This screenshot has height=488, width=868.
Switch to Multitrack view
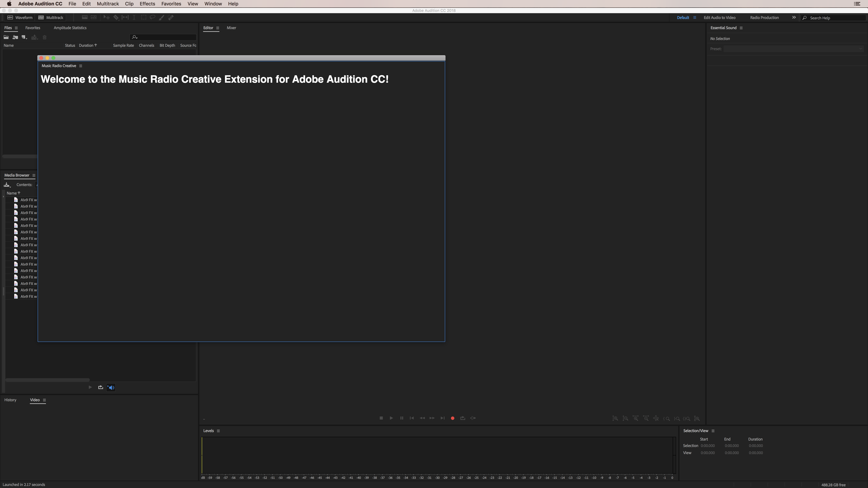pyautogui.click(x=51, y=17)
